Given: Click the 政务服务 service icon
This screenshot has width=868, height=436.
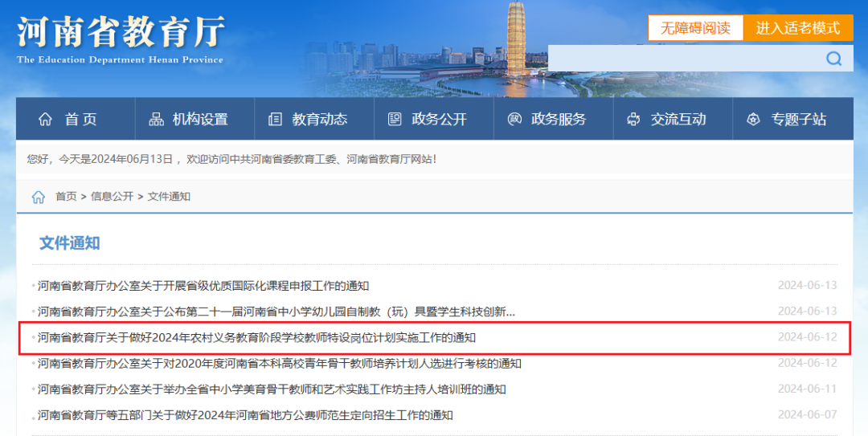Looking at the screenshot, I should pos(514,120).
